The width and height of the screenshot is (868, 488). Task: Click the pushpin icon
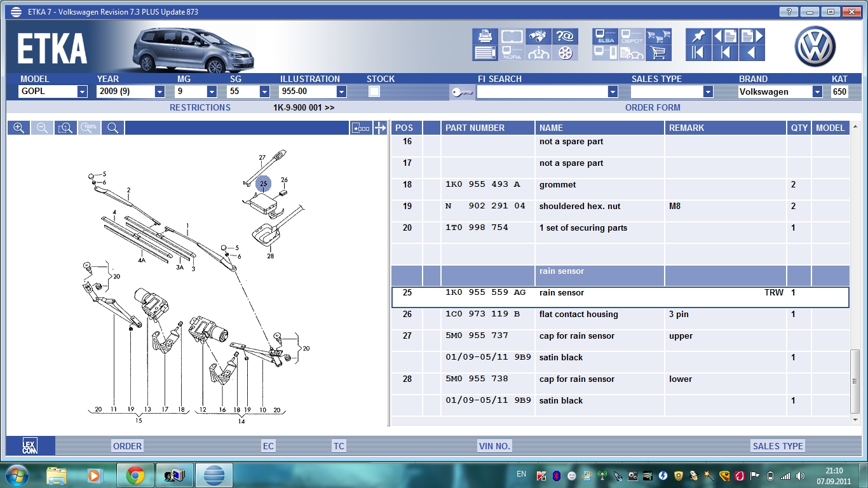698,36
